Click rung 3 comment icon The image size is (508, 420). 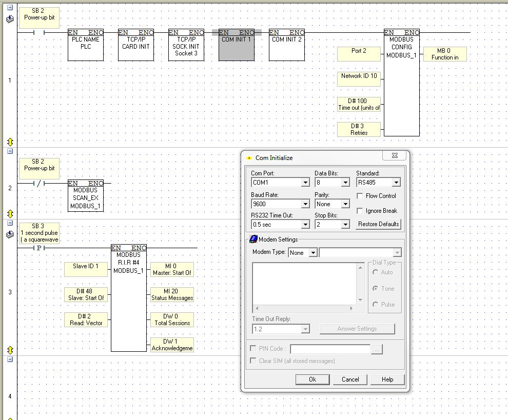coord(10,234)
